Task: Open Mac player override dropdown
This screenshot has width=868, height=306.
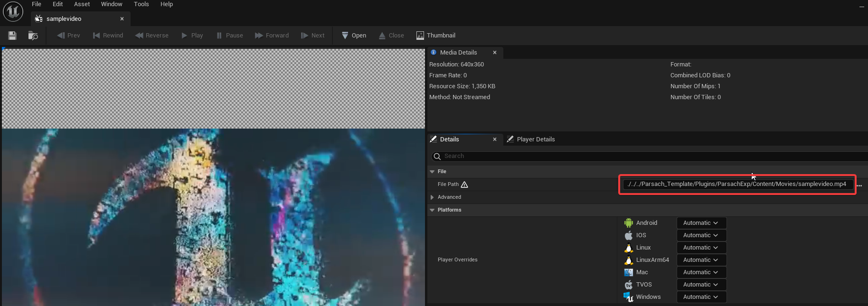Action: tap(701, 272)
